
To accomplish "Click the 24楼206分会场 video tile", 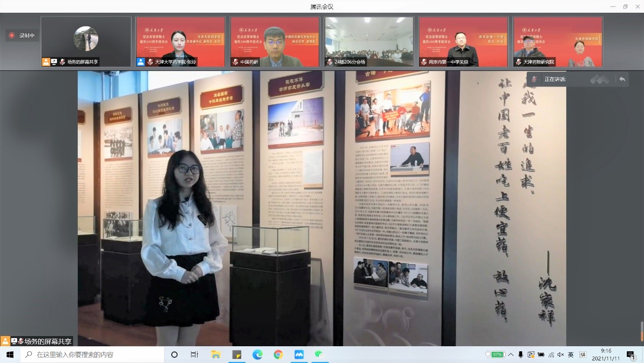I will (369, 42).
